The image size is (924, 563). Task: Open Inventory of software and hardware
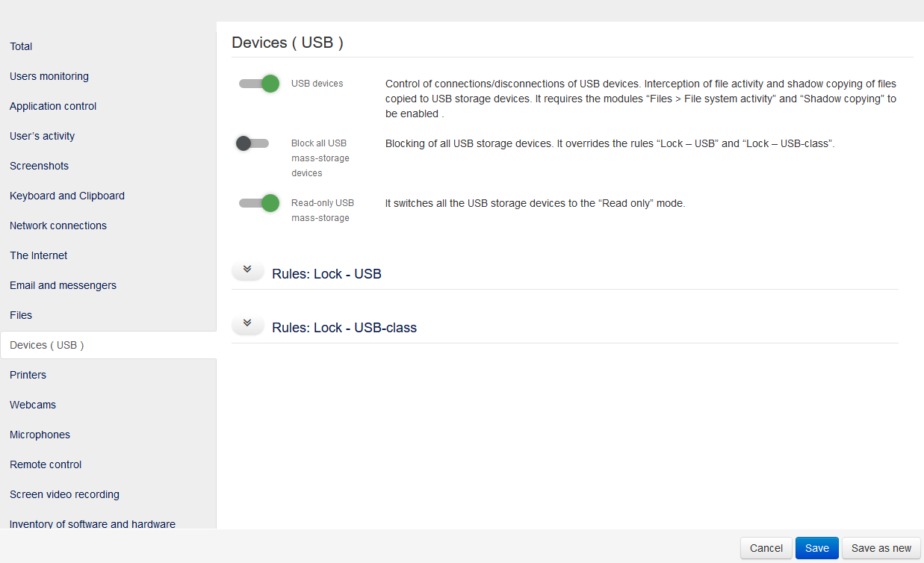point(92,523)
